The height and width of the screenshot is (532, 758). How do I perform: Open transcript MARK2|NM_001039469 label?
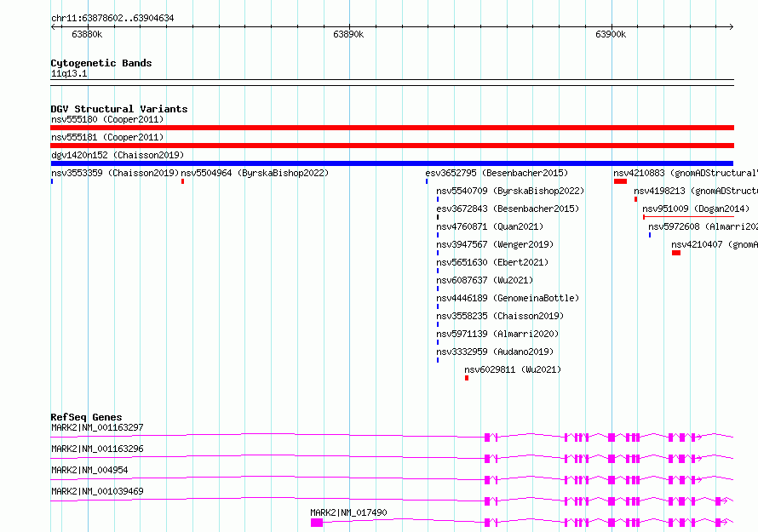pyautogui.click(x=97, y=491)
